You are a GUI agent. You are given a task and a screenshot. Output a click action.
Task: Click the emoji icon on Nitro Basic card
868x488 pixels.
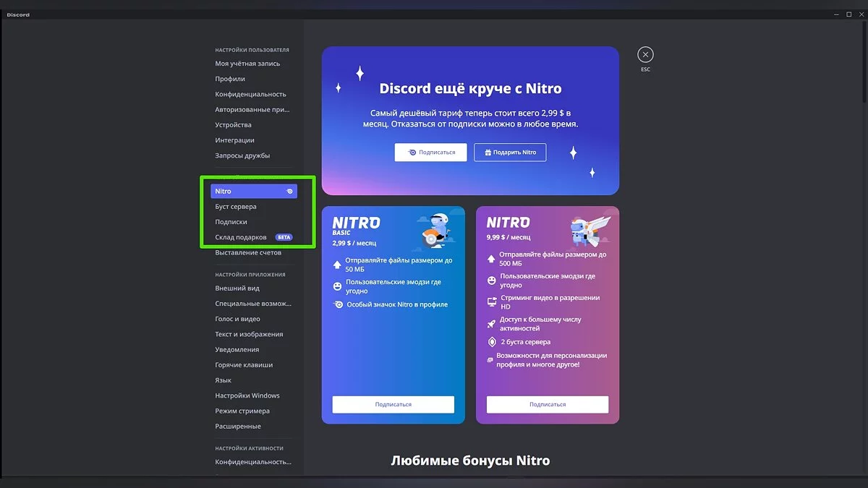[337, 286]
